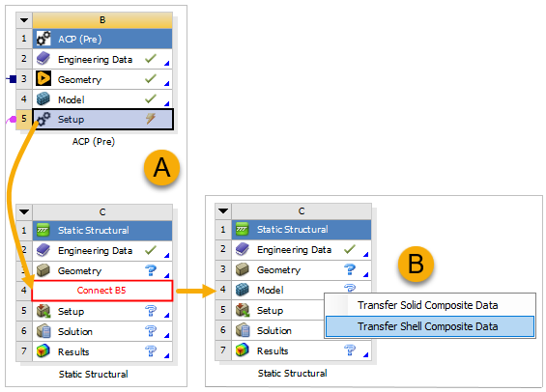Screen dimensions: 546x392
Task: Click the column B header letter
Action: point(102,20)
